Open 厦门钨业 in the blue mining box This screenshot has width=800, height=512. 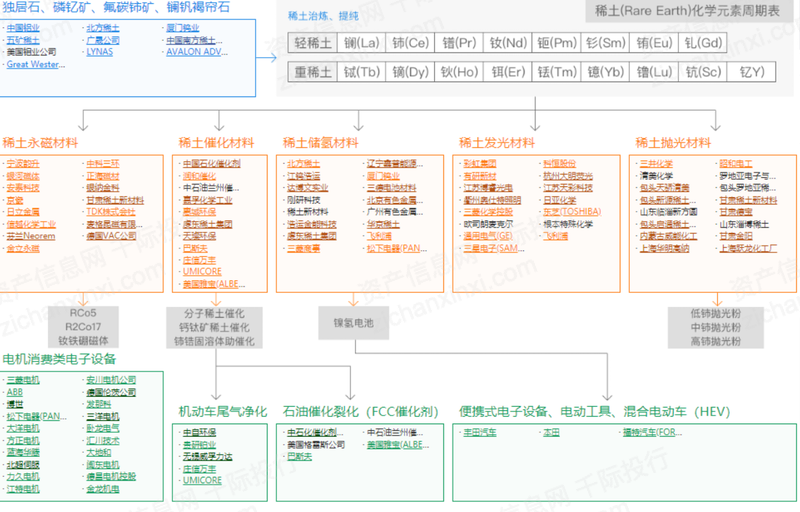click(x=183, y=28)
